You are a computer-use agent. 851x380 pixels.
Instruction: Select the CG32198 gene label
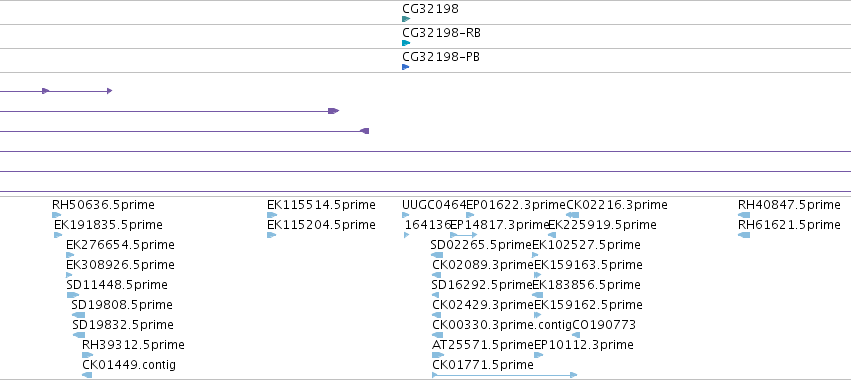pyautogui.click(x=430, y=9)
